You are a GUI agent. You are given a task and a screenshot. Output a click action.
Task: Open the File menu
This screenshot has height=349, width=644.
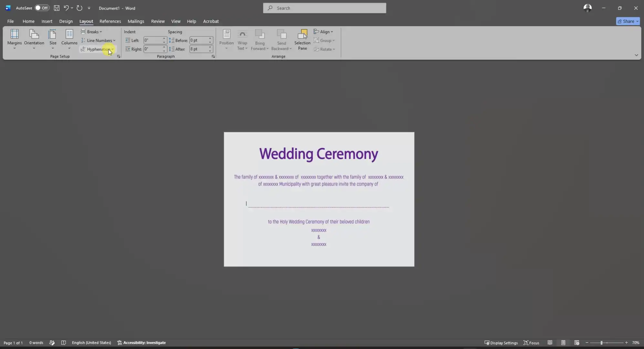point(10,21)
